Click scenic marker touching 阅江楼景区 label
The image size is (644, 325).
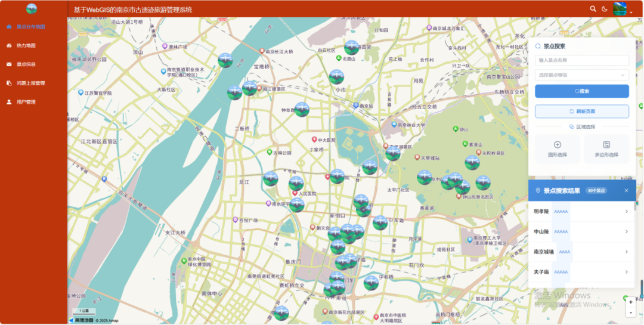click(x=249, y=88)
